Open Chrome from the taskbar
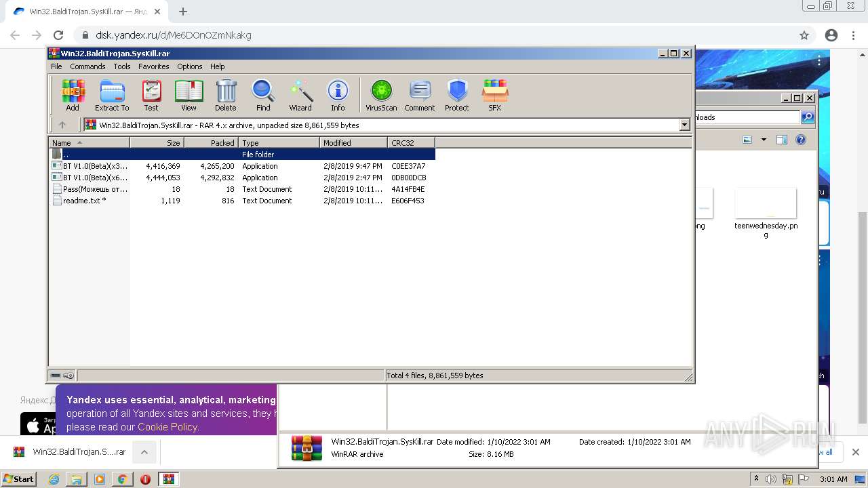This screenshot has width=868, height=488. coord(122,479)
